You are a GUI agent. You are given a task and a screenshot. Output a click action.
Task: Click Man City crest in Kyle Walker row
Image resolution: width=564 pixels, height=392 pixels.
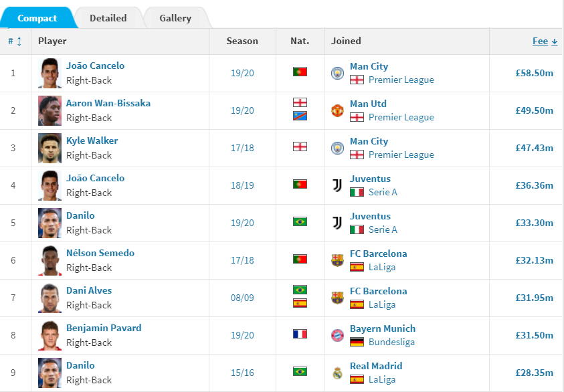pos(337,148)
